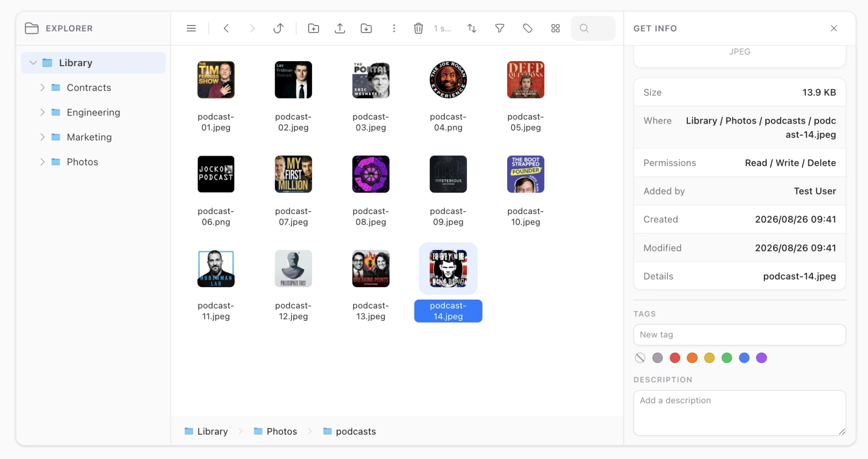
Task: Switch view with the grid icon
Action: [555, 28]
